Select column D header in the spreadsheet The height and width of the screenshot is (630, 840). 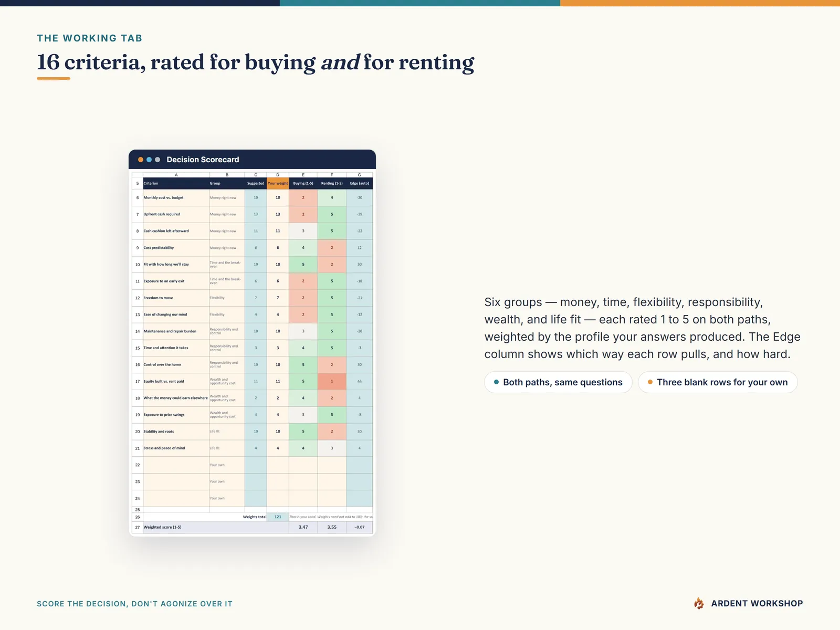[278, 175]
